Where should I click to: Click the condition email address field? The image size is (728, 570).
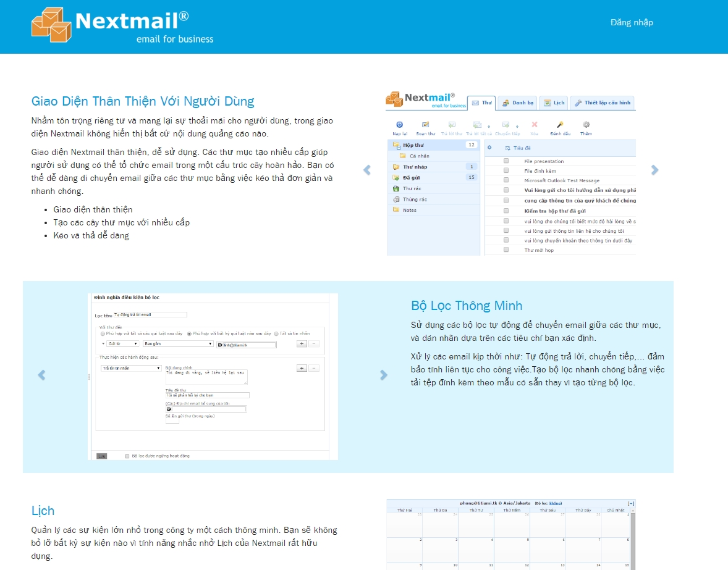click(247, 345)
